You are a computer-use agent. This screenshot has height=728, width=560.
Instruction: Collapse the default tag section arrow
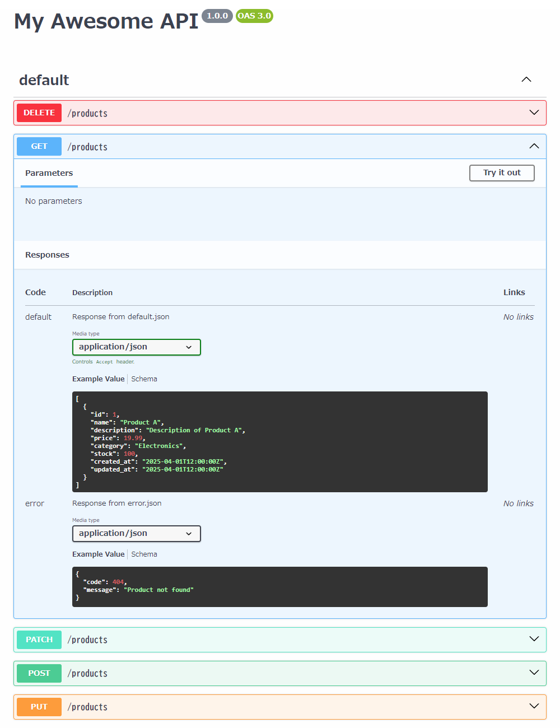coord(526,80)
